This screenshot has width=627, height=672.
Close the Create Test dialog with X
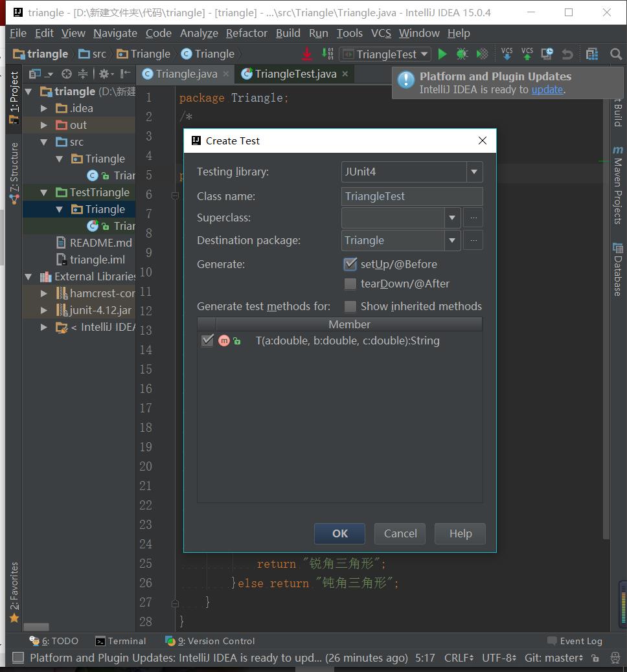[x=483, y=140]
